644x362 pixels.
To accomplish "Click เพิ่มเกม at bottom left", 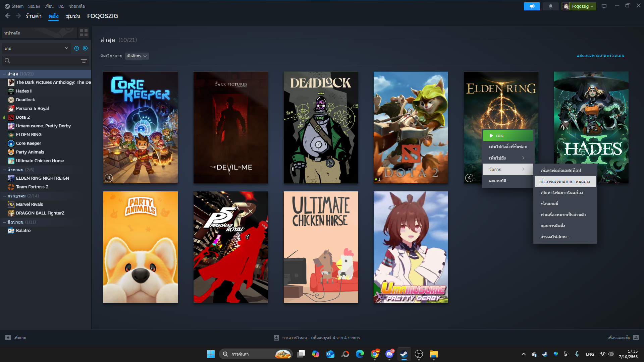I will [16, 338].
